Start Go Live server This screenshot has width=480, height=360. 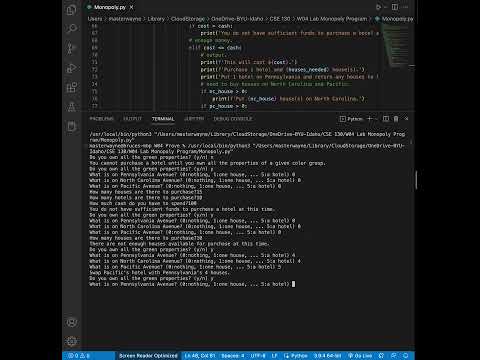pos(360,356)
